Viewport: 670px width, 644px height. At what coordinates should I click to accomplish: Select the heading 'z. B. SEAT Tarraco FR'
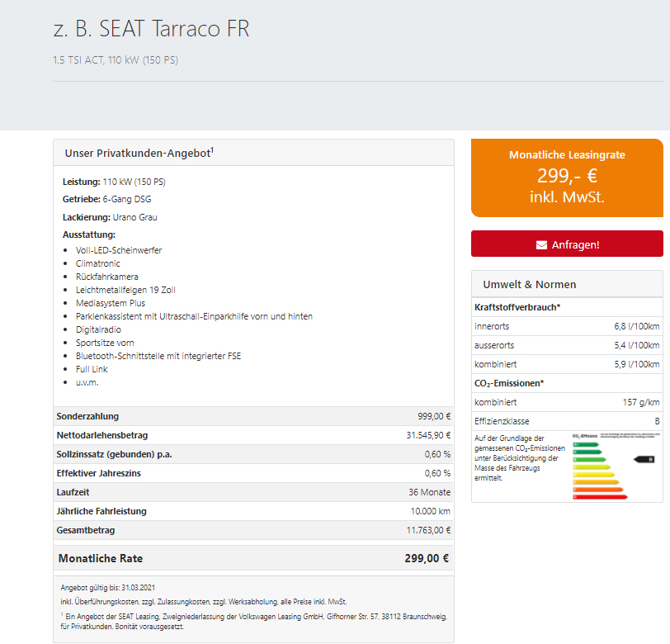(151, 29)
